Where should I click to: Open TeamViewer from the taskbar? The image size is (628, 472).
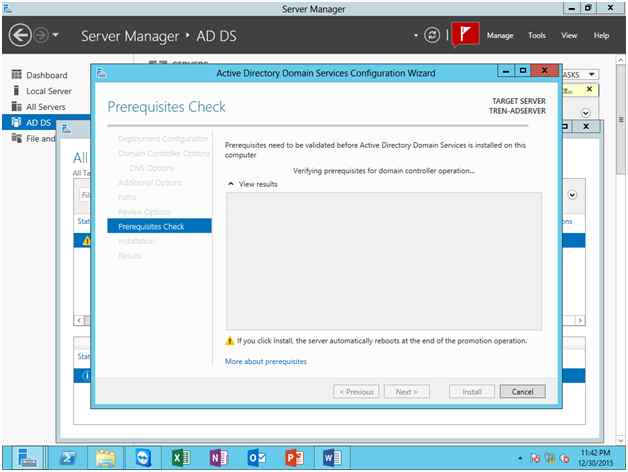tap(143, 458)
